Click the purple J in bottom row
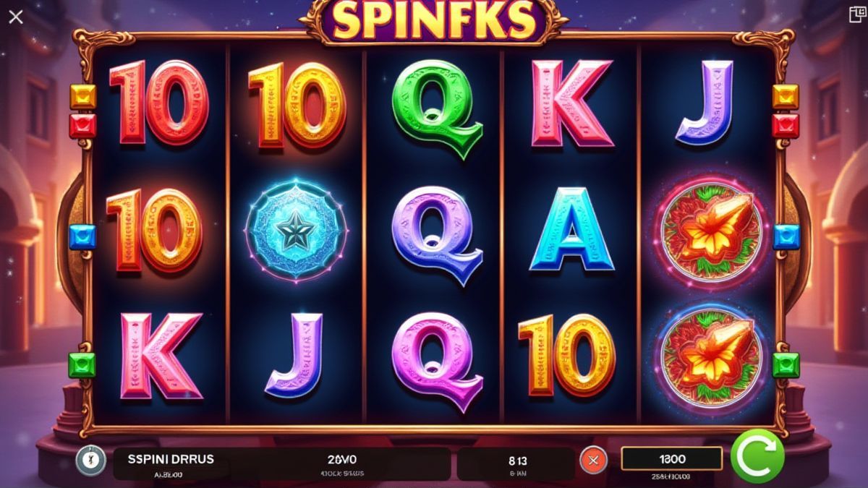The width and height of the screenshot is (868, 488). [297, 354]
